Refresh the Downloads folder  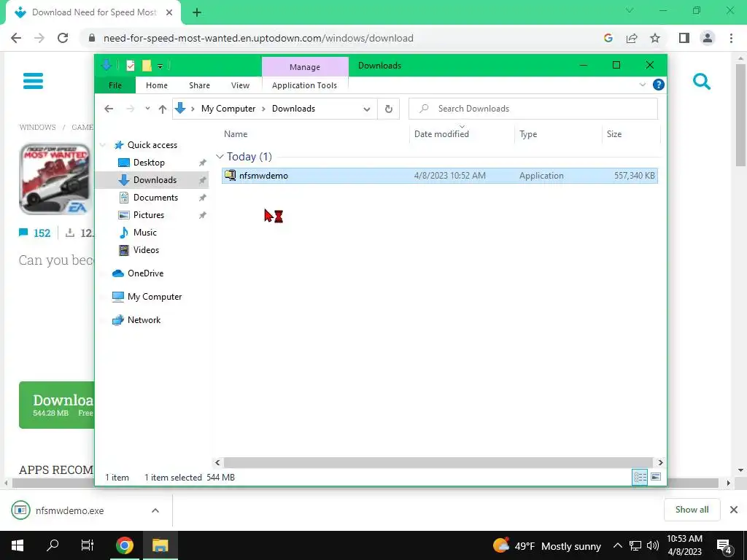pyautogui.click(x=389, y=109)
